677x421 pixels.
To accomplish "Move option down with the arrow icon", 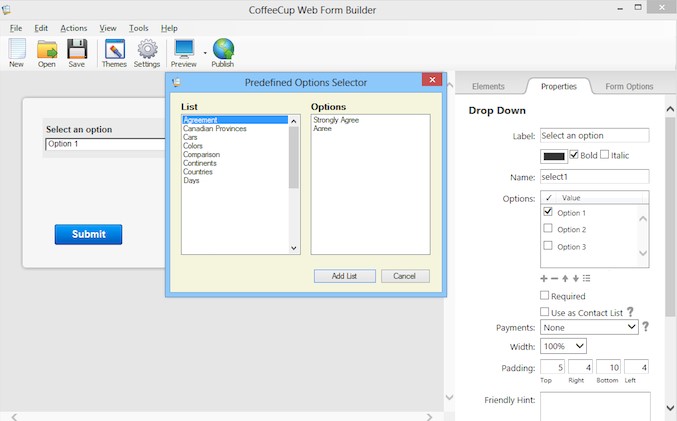I will 576,279.
